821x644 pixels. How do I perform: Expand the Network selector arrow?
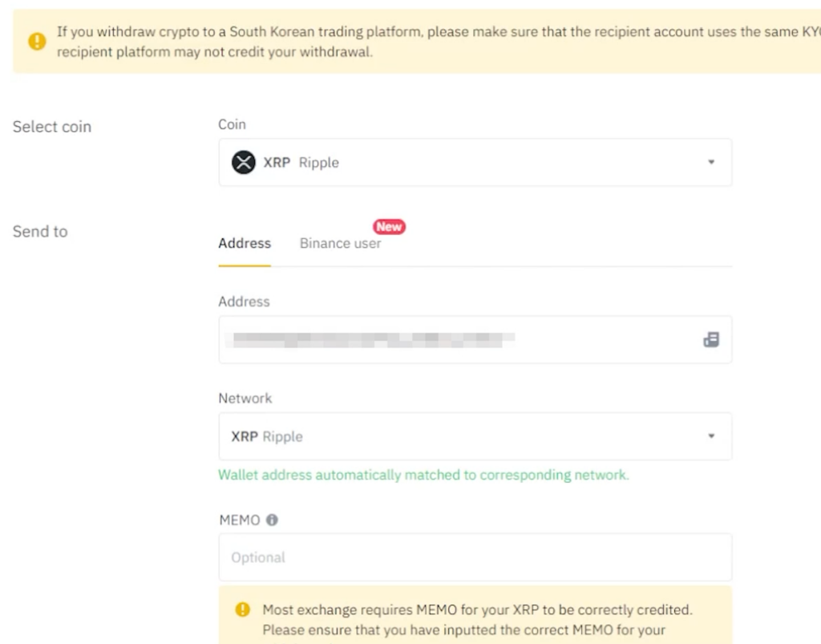(711, 435)
